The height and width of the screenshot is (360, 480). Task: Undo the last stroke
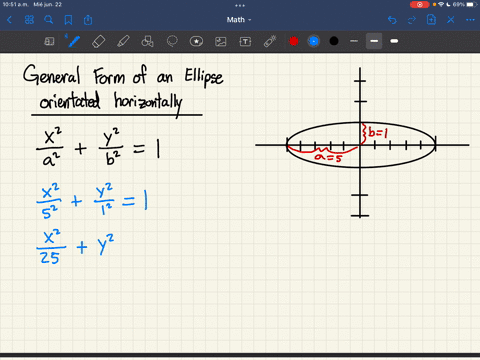pos(392,20)
